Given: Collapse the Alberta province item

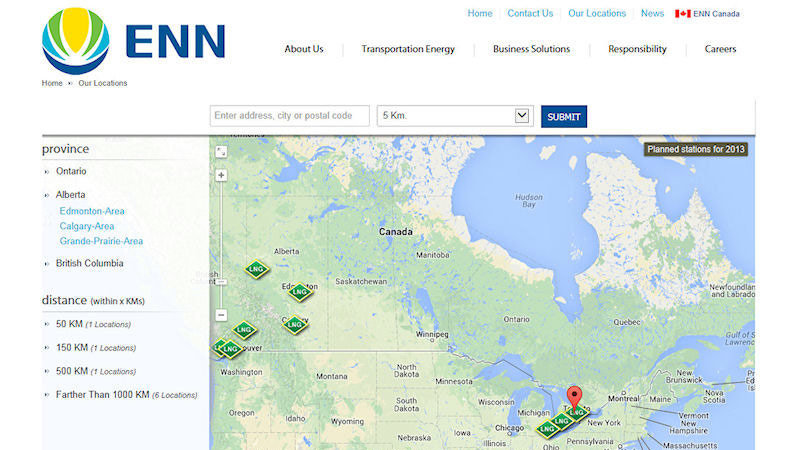Looking at the screenshot, I should [x=70, y=195].
